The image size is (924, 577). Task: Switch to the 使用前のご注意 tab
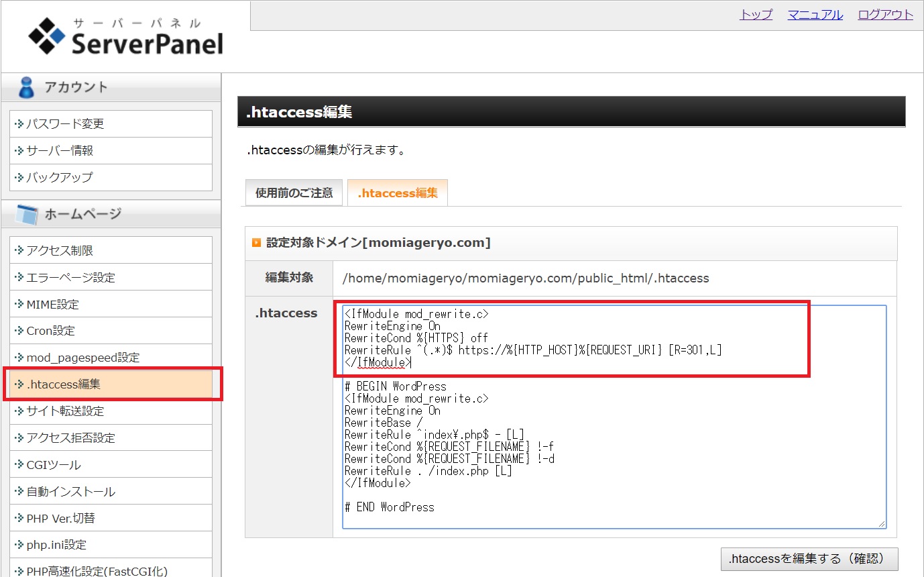tap(294, 193)
